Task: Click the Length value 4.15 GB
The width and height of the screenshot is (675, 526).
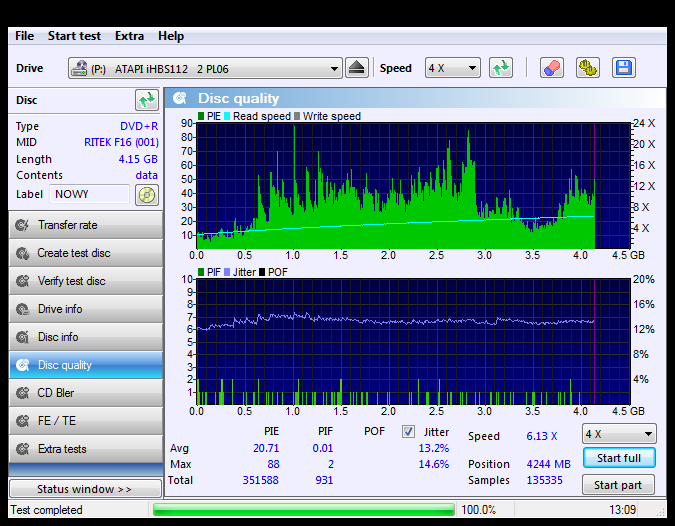Action: (x=138, y=159)
